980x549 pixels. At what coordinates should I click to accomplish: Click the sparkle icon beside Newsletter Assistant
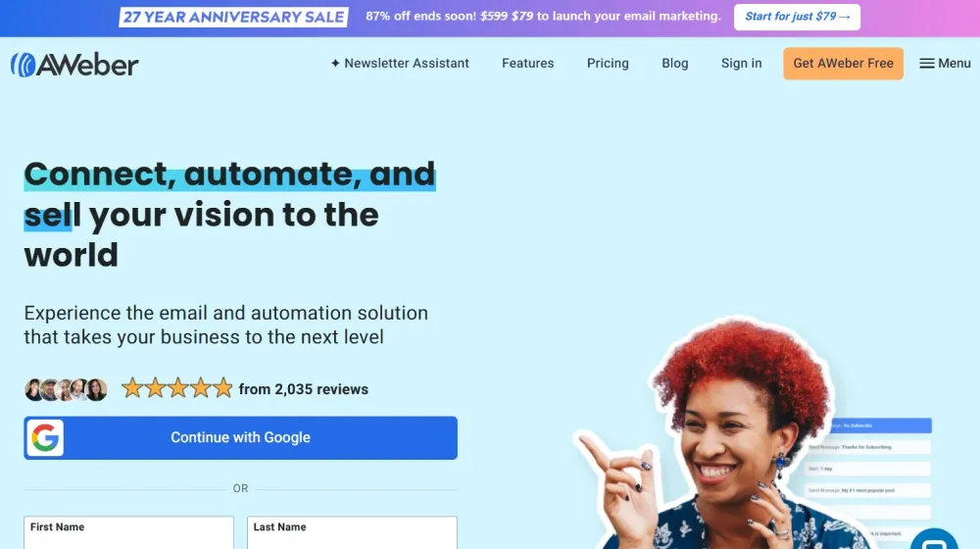pyautogui.click(x=335, y=63)
